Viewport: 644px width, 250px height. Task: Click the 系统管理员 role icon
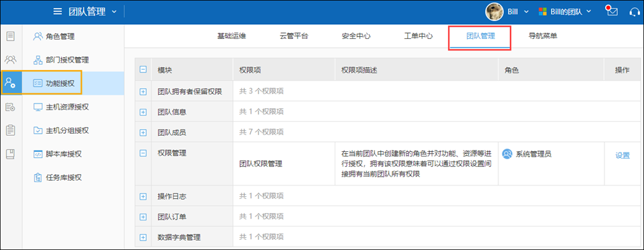507,154
